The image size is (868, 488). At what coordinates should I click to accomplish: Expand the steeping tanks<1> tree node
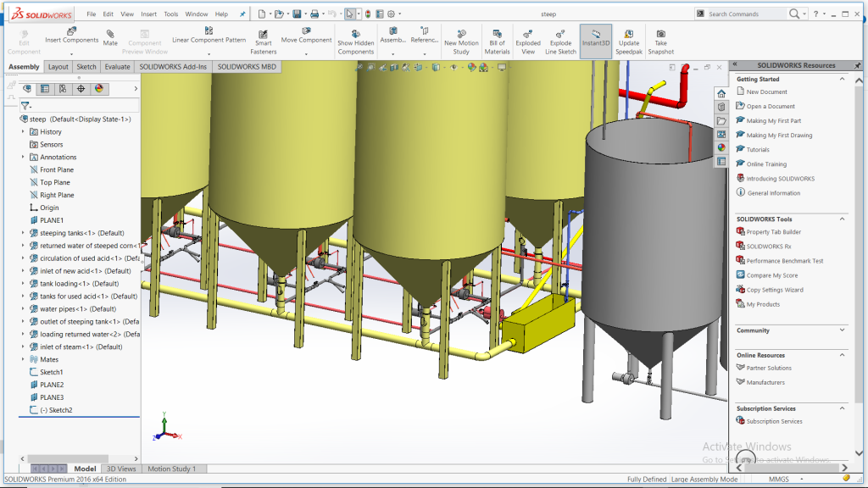point(24,233)
